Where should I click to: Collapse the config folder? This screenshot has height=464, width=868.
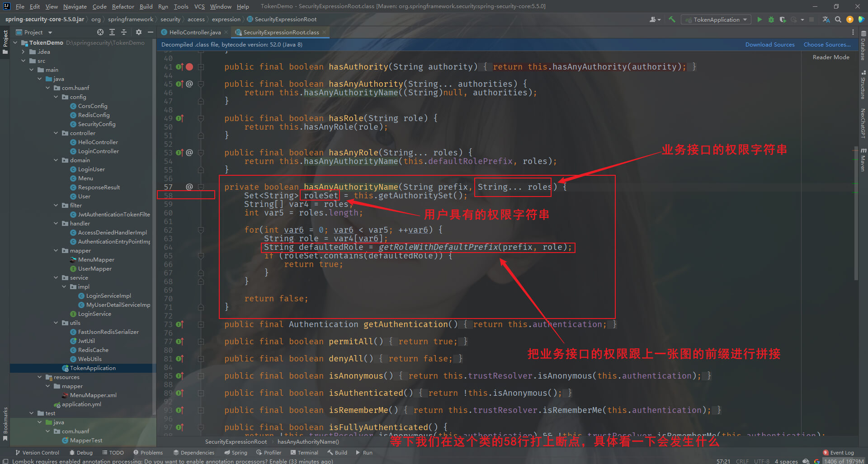(x=56, y=97)
